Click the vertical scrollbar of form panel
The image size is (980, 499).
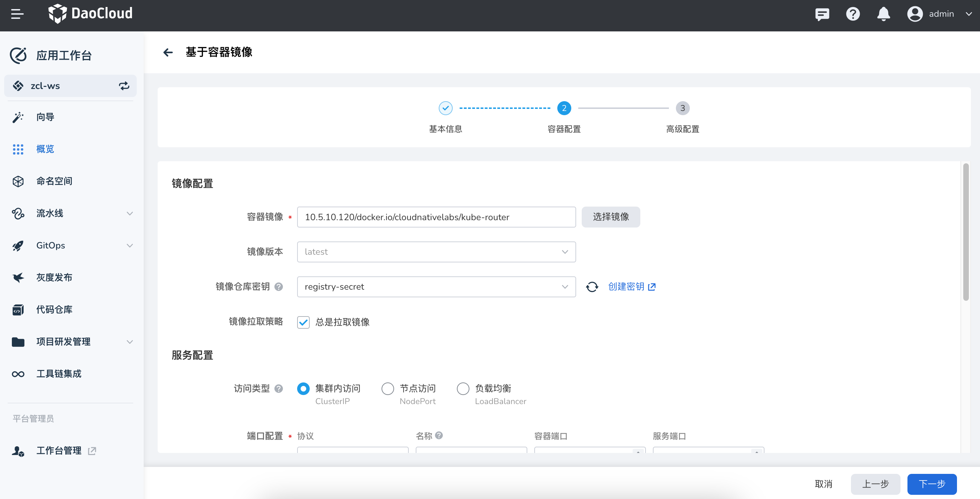[x=966, y=232]
